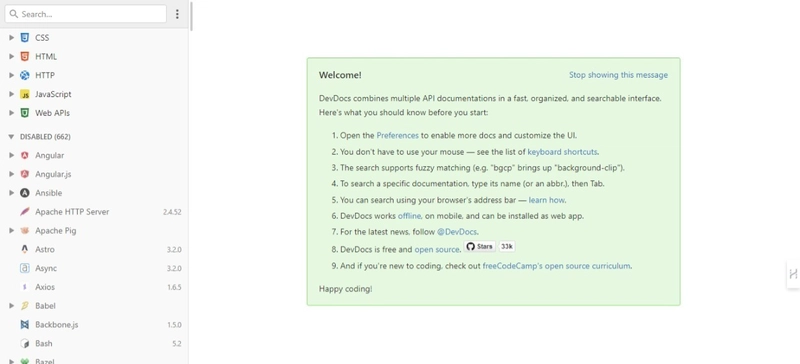Open the keyboard shortcuts link

click(562, 152)
